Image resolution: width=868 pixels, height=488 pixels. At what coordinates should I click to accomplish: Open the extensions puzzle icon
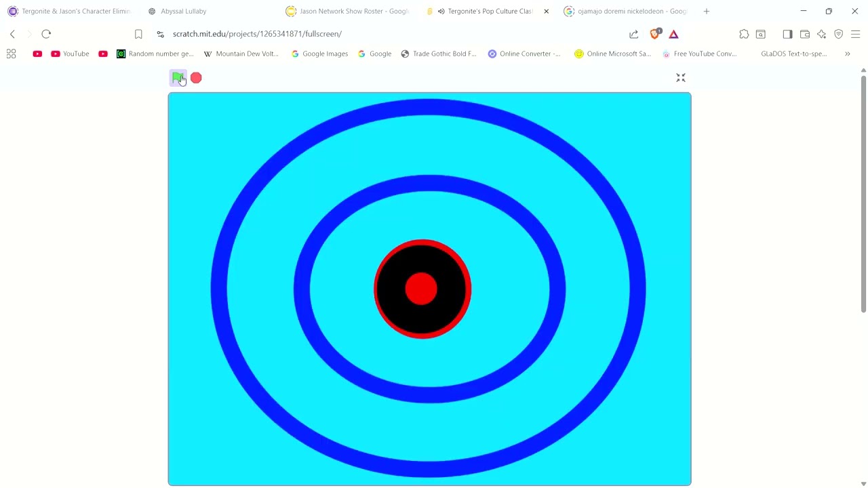pyautogui.click(x=744, y=34)
